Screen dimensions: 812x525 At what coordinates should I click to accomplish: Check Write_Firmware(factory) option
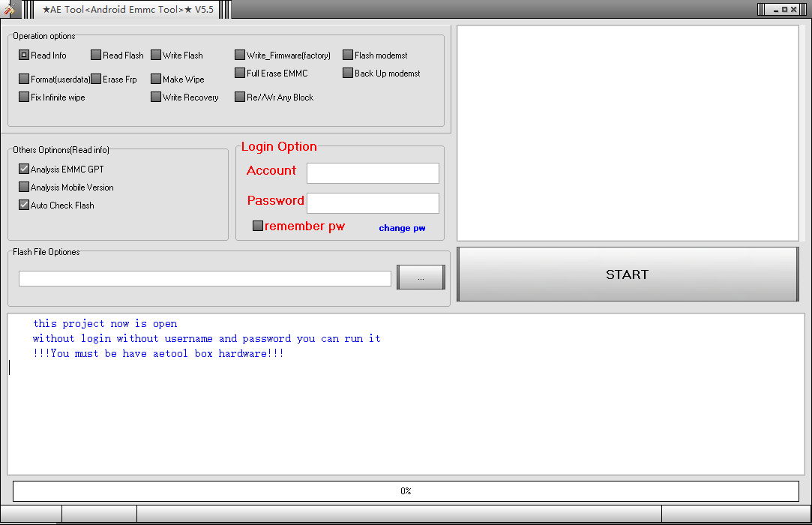(240, 55)
